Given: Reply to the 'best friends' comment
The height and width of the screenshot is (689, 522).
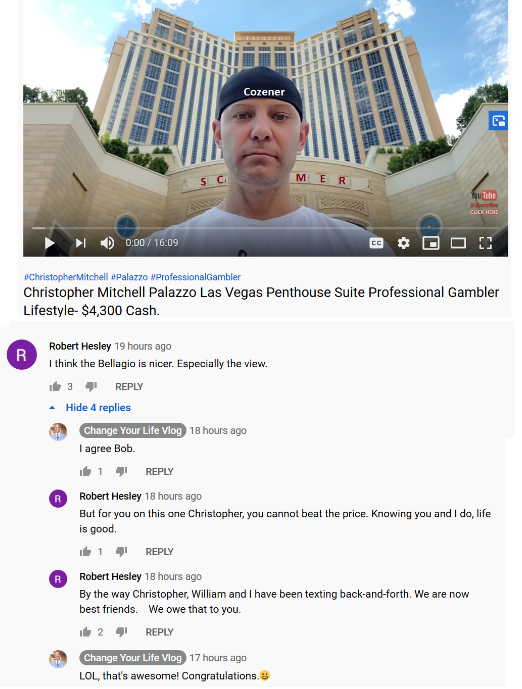Looking at the screenshot, I should point(160,632).
